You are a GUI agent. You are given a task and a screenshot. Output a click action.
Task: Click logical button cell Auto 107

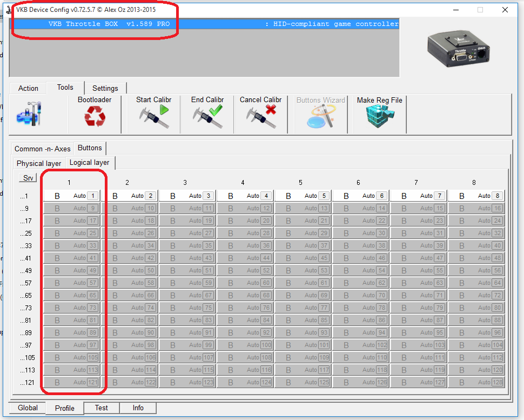pos(188,357)
